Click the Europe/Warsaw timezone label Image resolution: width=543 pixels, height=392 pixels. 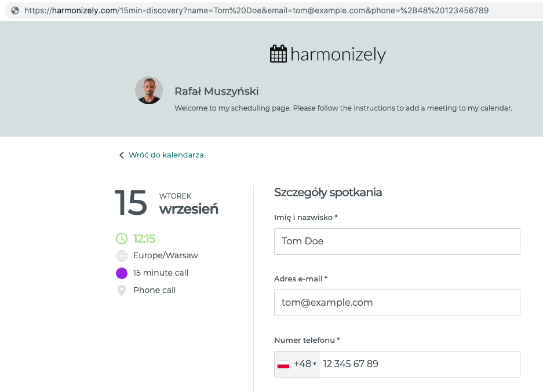pos(166,256)
